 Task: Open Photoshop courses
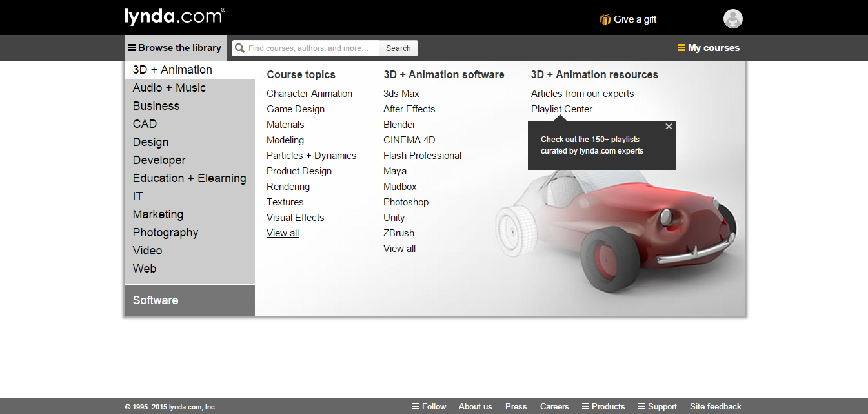[406, 202]
